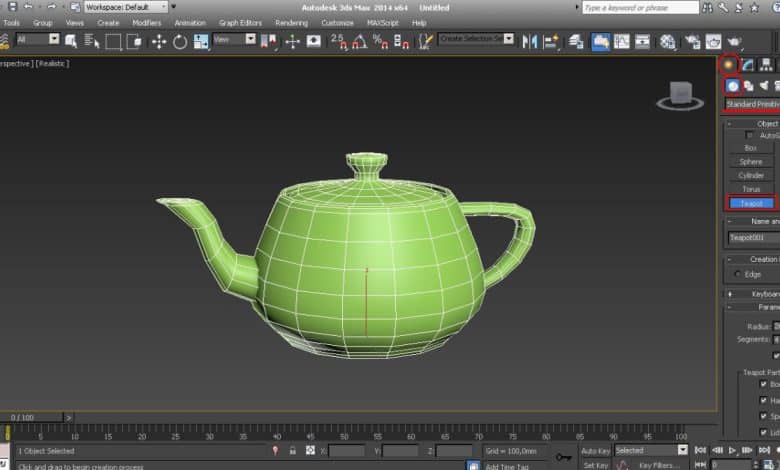Click Edit Named Selection Sets icon

coord(425,41)
